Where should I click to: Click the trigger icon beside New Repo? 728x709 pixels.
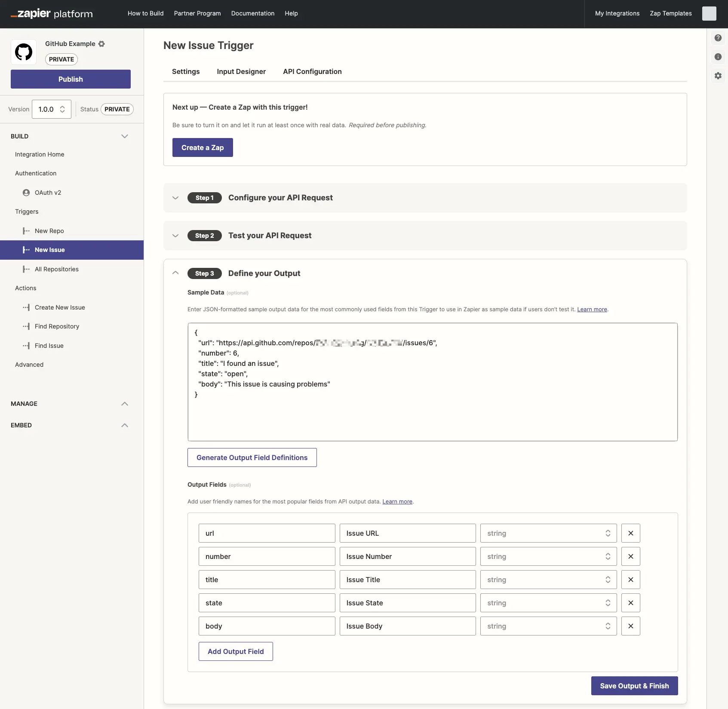[26, 231]
